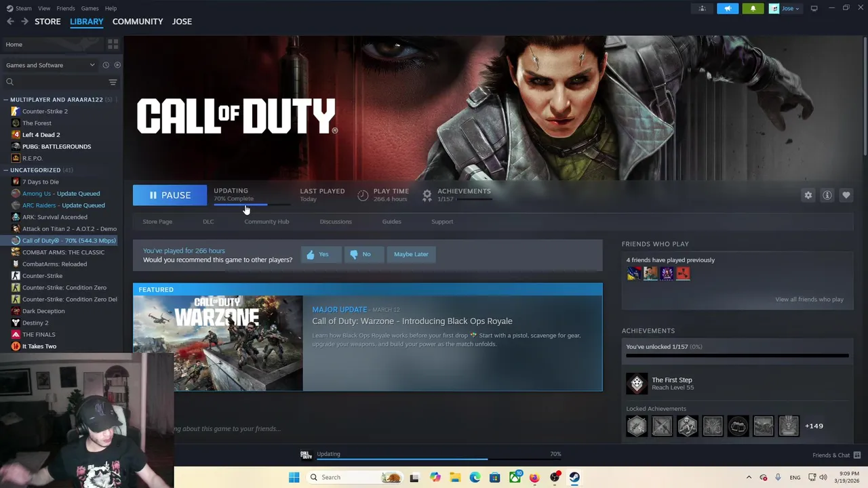Pause the Call of Duty update

click(170, 195)
